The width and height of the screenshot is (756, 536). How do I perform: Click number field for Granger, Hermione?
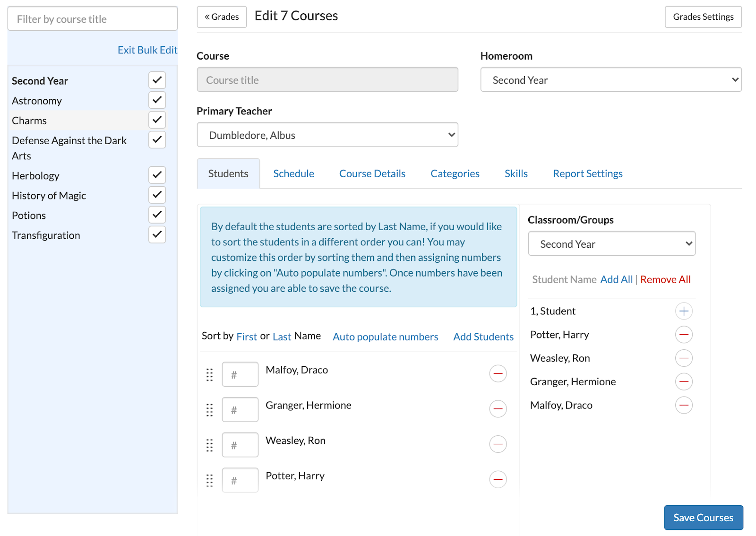240,409
